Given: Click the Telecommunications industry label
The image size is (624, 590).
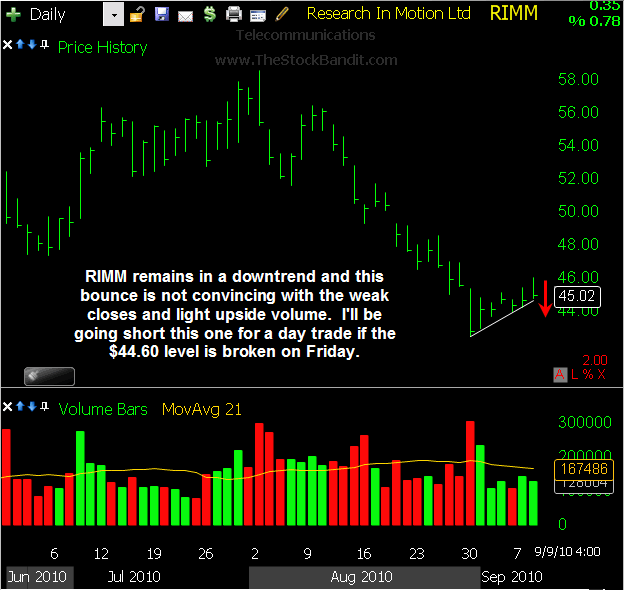Looking at the screenshot, I should point(306,35).
